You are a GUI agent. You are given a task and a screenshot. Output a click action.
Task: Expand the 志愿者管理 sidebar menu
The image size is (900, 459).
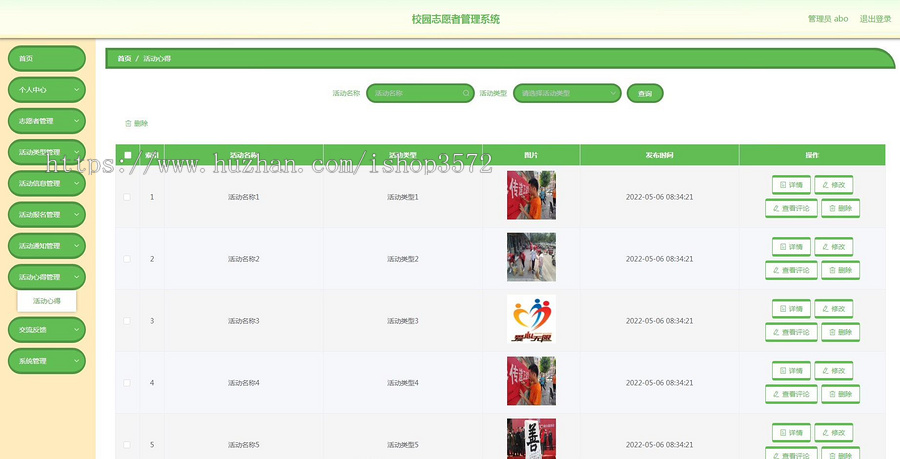(46, 121)
